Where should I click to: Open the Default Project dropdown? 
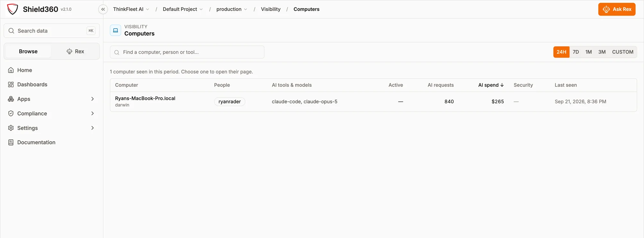[x=183, y=9]
